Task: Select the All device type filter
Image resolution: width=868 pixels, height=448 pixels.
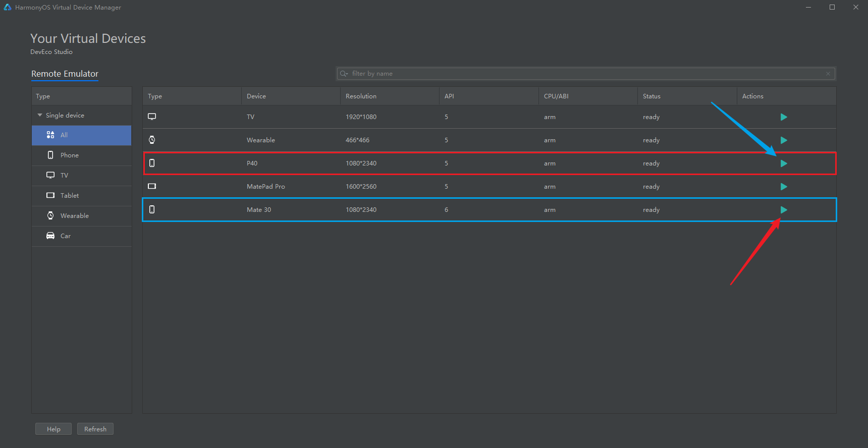Action: pyautogui.click(x=81, y=135)
